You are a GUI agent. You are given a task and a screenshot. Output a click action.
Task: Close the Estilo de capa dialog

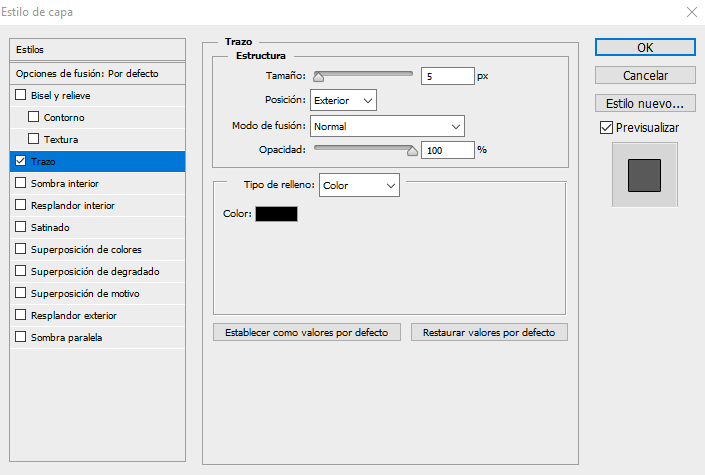coord(692,12)
